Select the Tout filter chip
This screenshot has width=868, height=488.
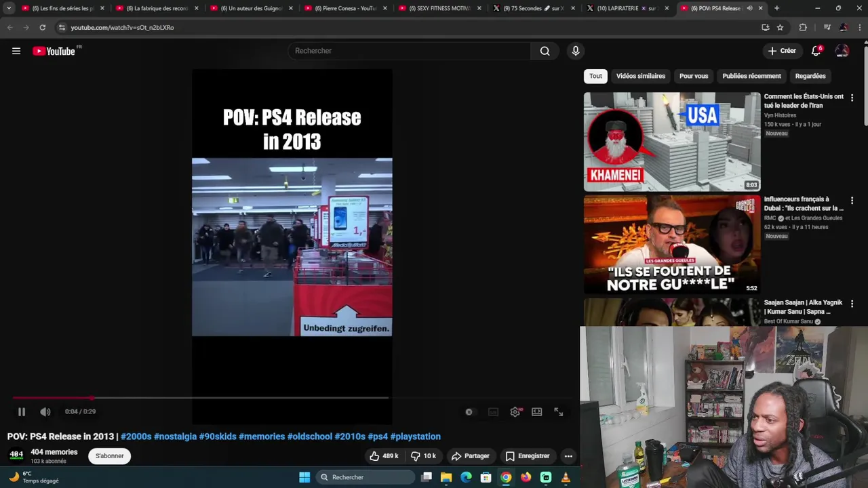pyautogui.click(x=595, y=76)
